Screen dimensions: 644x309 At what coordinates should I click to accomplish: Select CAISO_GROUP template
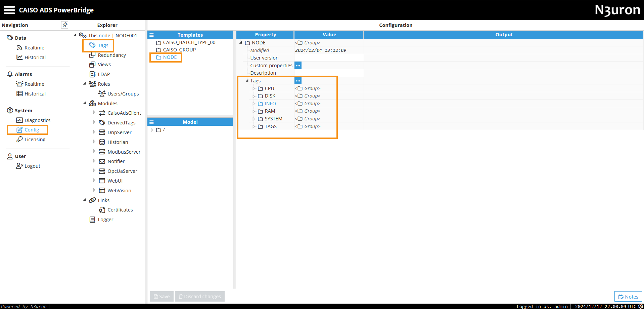click(176, 50)
